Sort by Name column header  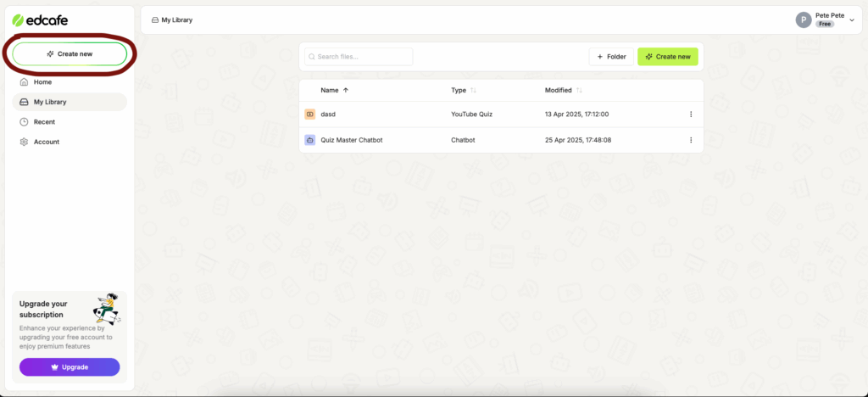[x=334, y=90]
